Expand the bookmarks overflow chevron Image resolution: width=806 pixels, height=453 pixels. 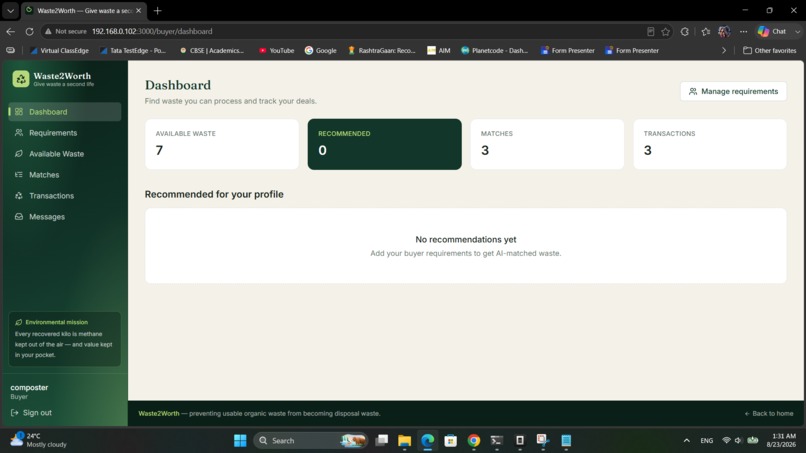724,50
